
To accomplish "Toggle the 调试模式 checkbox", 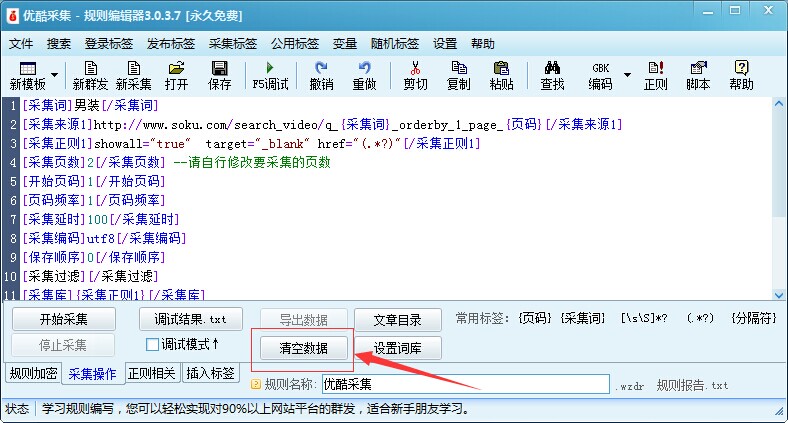I will (152, 345).
